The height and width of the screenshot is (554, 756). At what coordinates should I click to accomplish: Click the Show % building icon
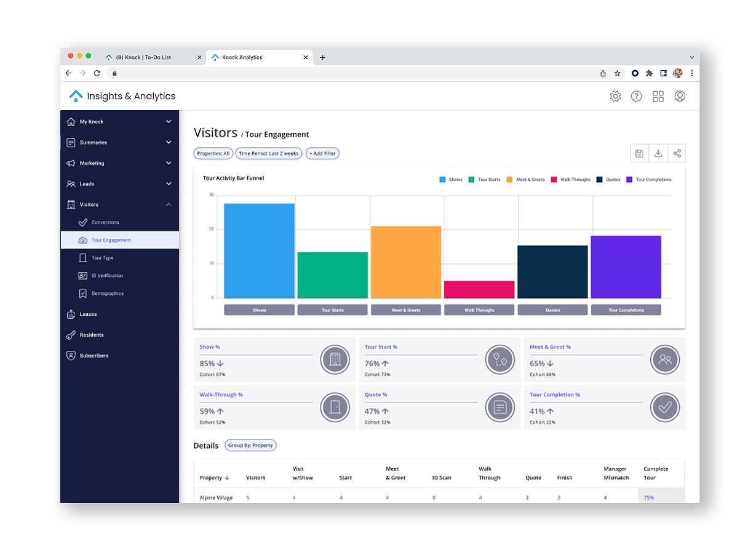click(x=335, y=359)
